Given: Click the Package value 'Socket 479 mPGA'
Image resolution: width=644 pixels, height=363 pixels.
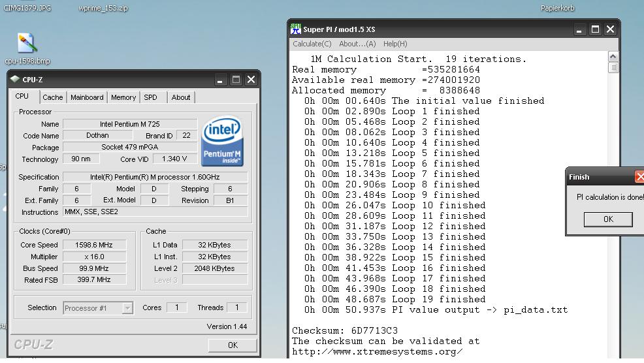Looking at the screenshot, I should click(130, 147).
